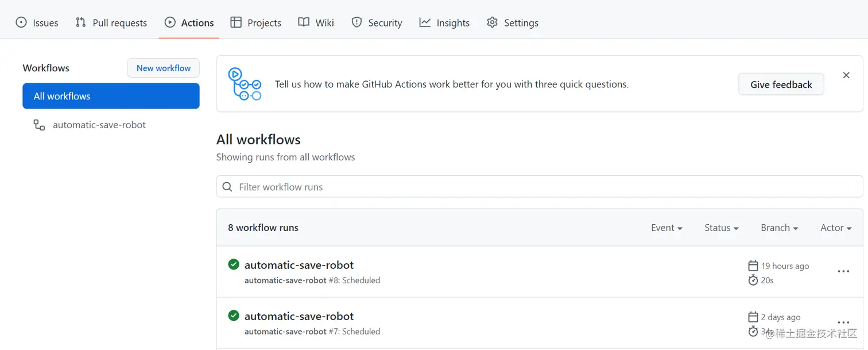This screenshot has height=350, width=868.
Task: Open the automatic-save-robot #7 run title
Action: point(299,316)
